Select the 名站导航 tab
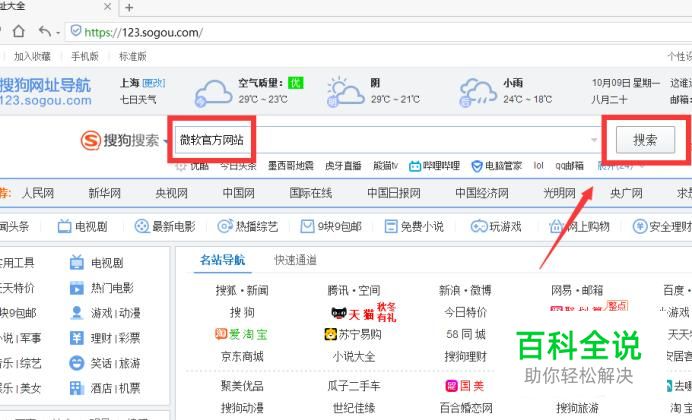This screenshot has width=692, height=420. point(222,260)
